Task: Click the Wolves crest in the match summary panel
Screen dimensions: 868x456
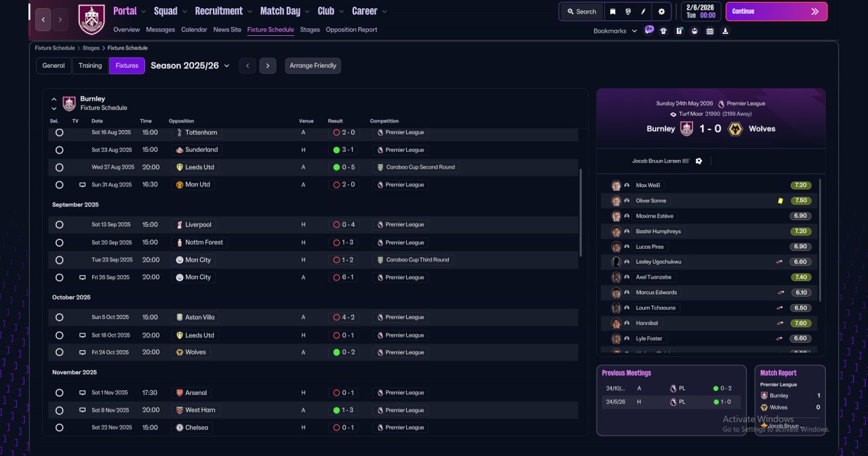Action: click(x=735, y=129)
